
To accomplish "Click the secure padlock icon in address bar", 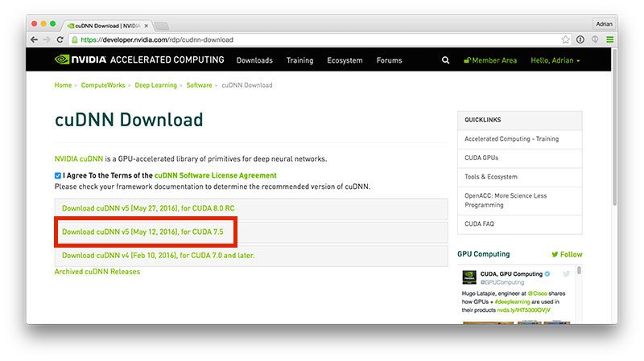I will pyautogui.click(x=74, y=39).
